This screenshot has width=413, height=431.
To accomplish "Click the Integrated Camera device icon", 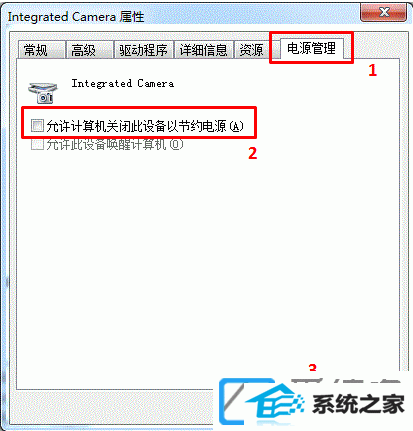I will [x=43, y=93].
